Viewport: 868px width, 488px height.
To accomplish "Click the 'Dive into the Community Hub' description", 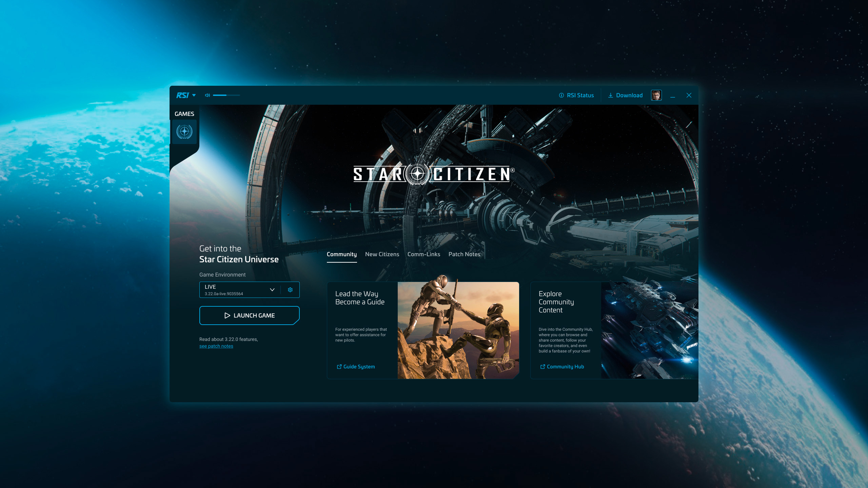I will (x=566, y=340).
